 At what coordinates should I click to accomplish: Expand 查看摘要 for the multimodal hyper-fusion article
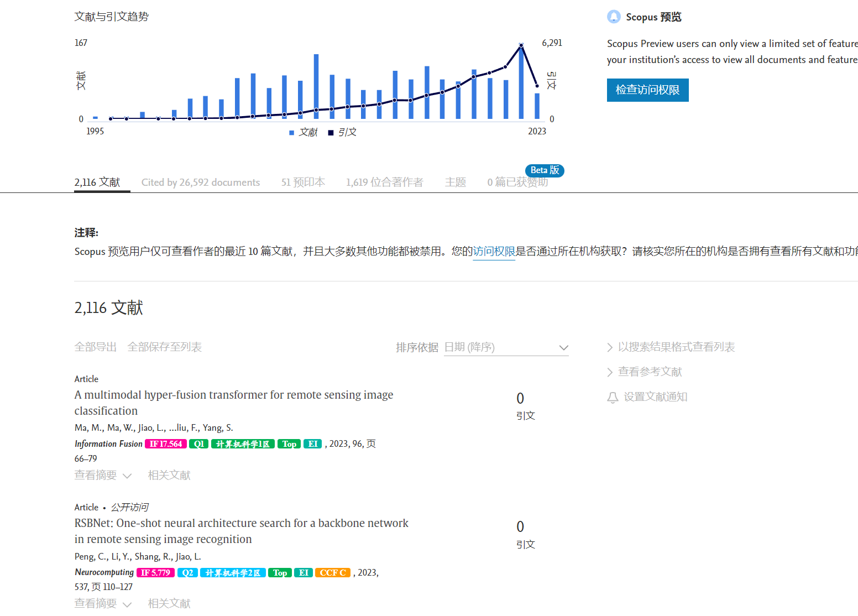pos(103,476)
